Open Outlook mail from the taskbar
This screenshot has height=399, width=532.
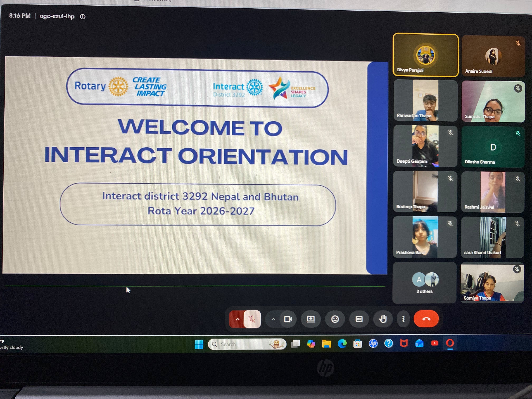coord(419,343)
